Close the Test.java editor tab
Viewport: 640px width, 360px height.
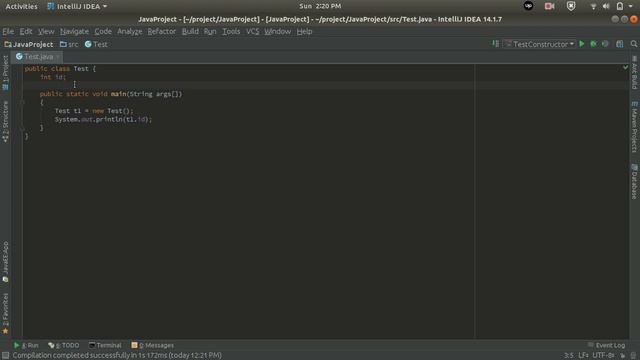[58, 57]
